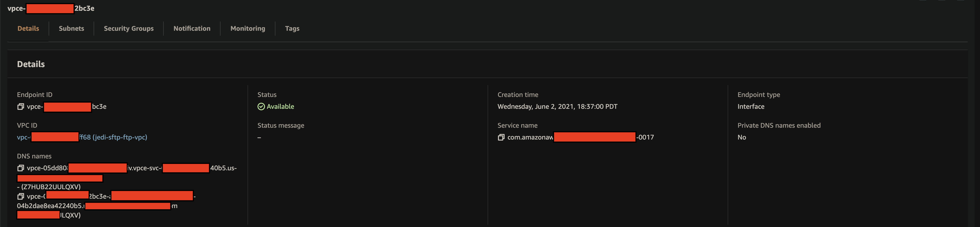Image resolution: width=980 pixels, height=227 pixels.
Task: Open the Tags tab
Action: (292, 28)
